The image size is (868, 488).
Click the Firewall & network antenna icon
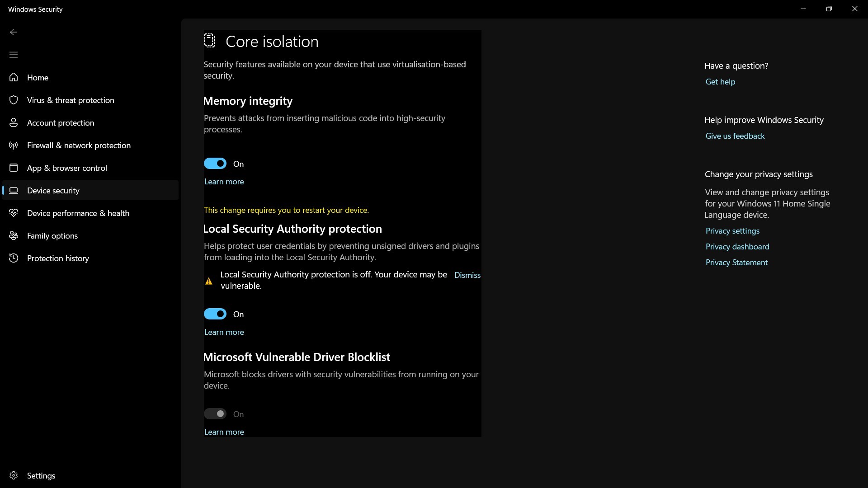pyautogui.click(x=14, y=145)
